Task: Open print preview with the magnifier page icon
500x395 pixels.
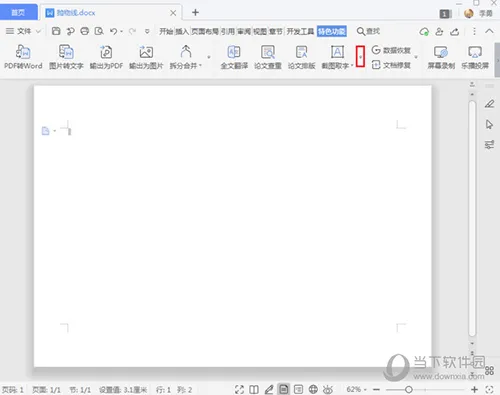Action: [x=99, y=31]
